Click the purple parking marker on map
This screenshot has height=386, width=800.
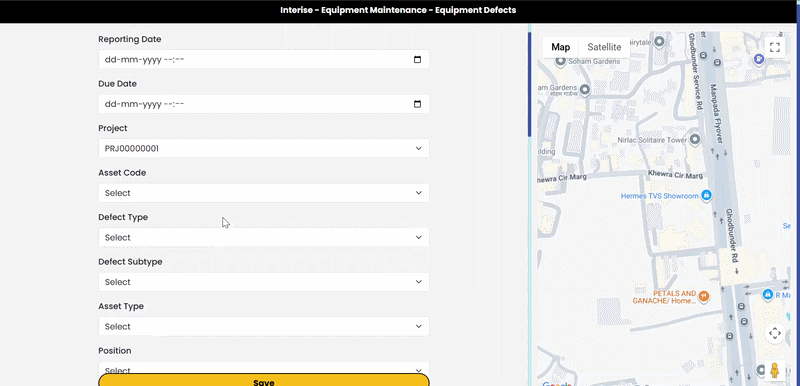coord(759,60)
